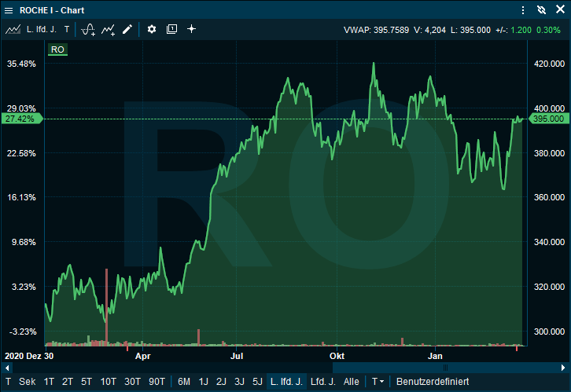
Task: Switch the range to 1J
Action: 203,382
